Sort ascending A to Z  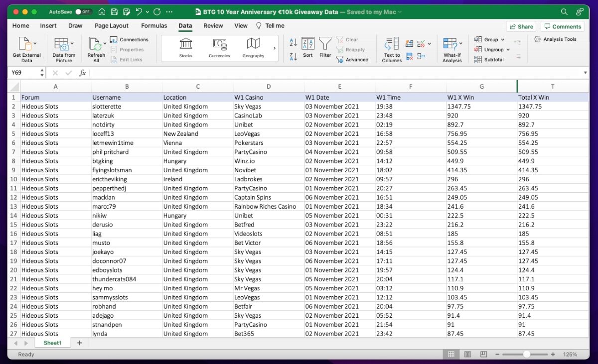(293, 42)
